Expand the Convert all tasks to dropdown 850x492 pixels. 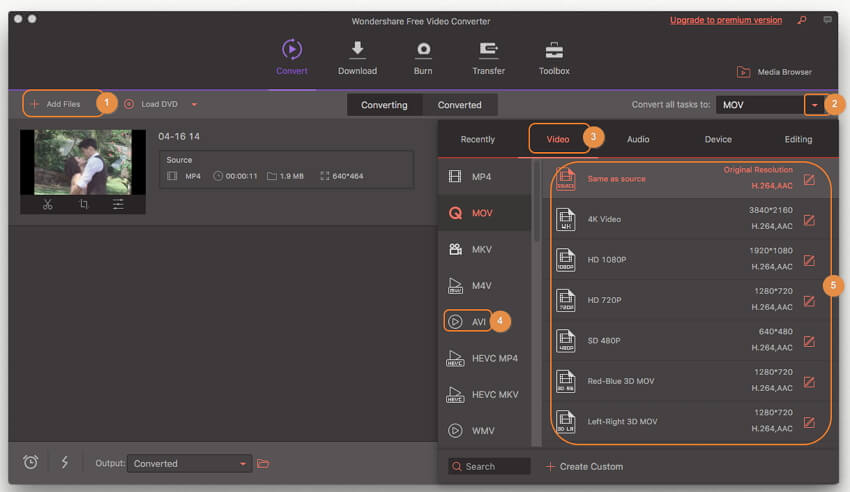[x=814, y=105]
